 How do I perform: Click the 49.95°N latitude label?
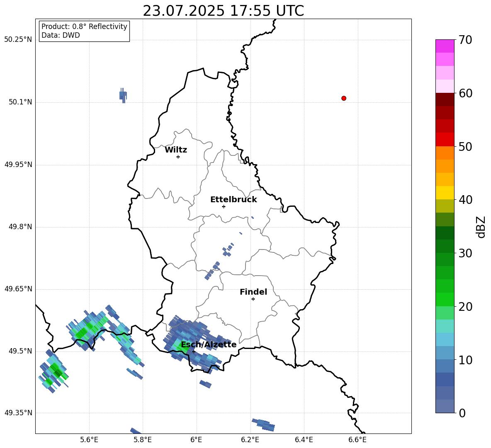pyautogui.click(x=18, y=165)
